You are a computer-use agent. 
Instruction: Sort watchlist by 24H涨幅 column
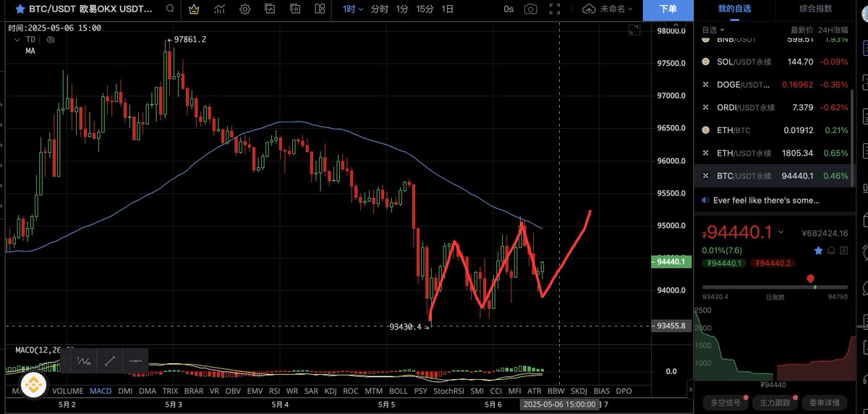(x=833, y=30)
